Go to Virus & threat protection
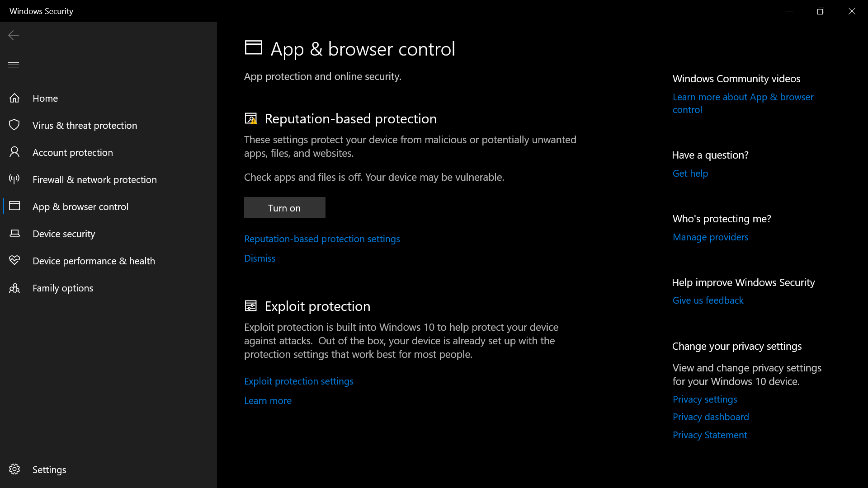 (x=108, y=125)
